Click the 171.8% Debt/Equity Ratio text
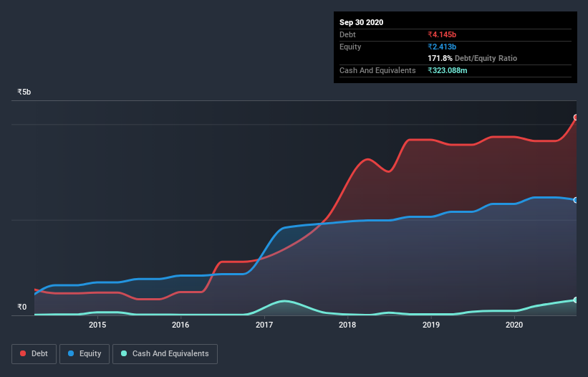The height and width of the screenshot is (377, 588). coord(472,59)
